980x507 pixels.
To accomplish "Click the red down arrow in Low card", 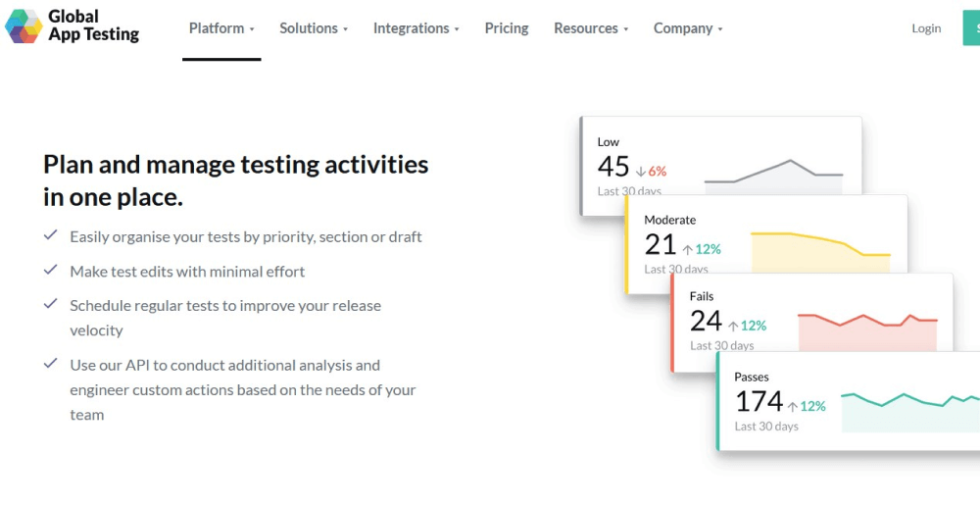I will pyautogui.click(x=641, y=171).
